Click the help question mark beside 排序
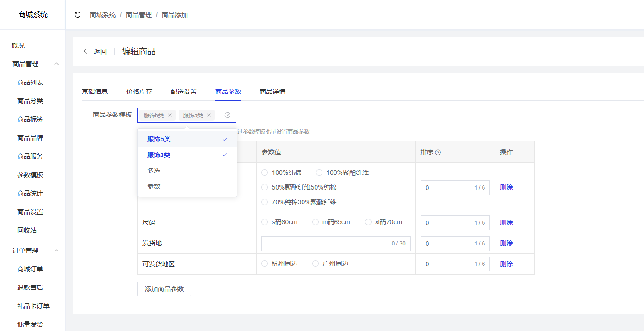Image resolution: width=644 pixels, height=331 pixels. 438,152
